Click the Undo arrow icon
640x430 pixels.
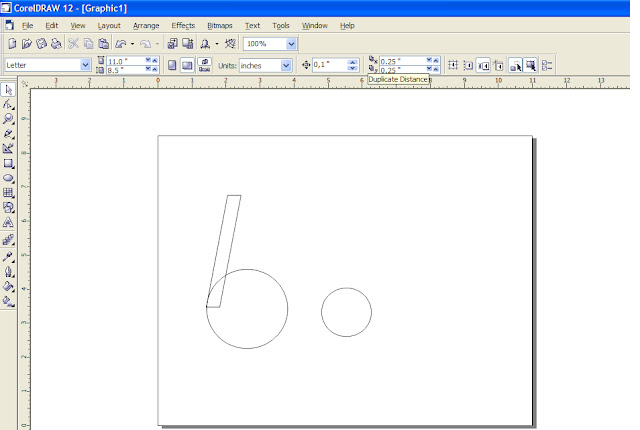tap(121, 43)
